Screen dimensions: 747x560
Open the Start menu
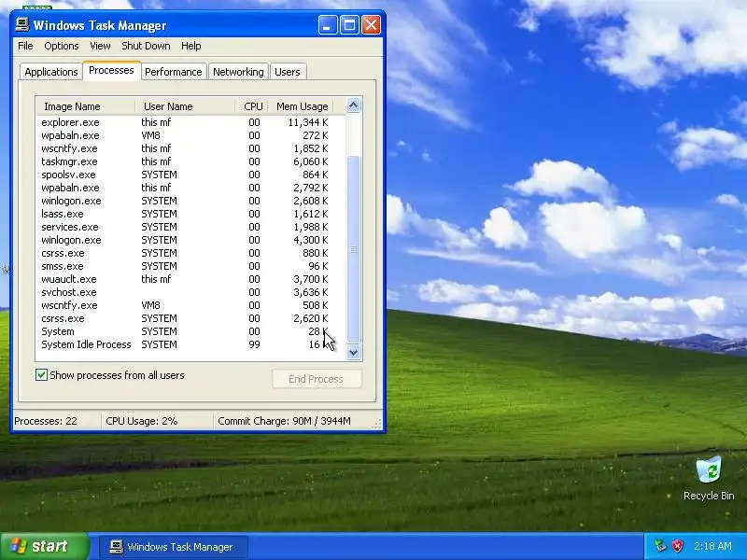(x=44, y=546)
